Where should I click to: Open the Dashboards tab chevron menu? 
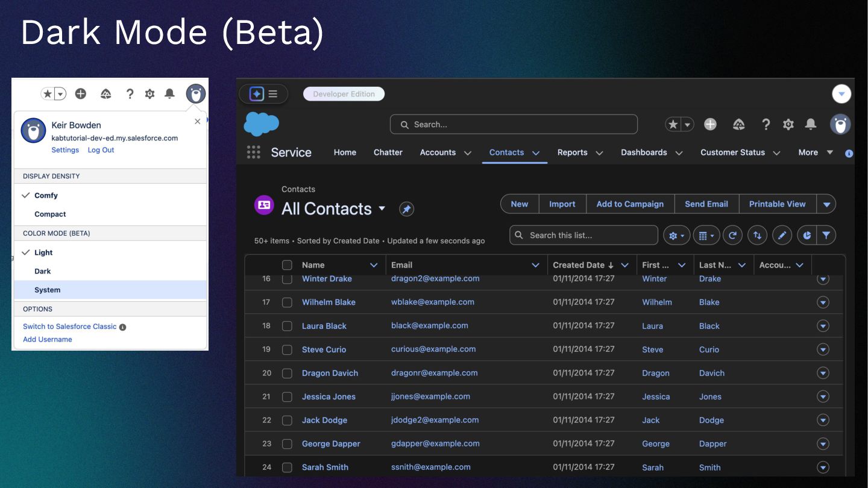679,153
